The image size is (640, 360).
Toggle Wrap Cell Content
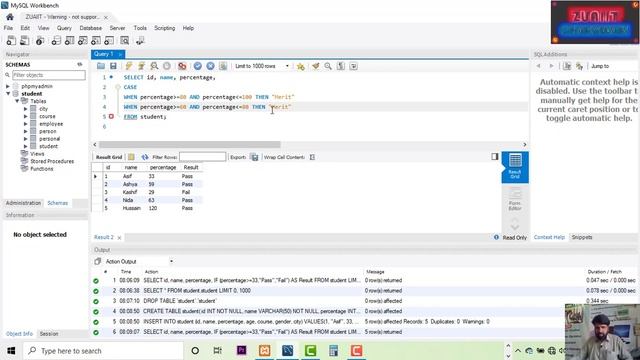(x=312, y=157)
